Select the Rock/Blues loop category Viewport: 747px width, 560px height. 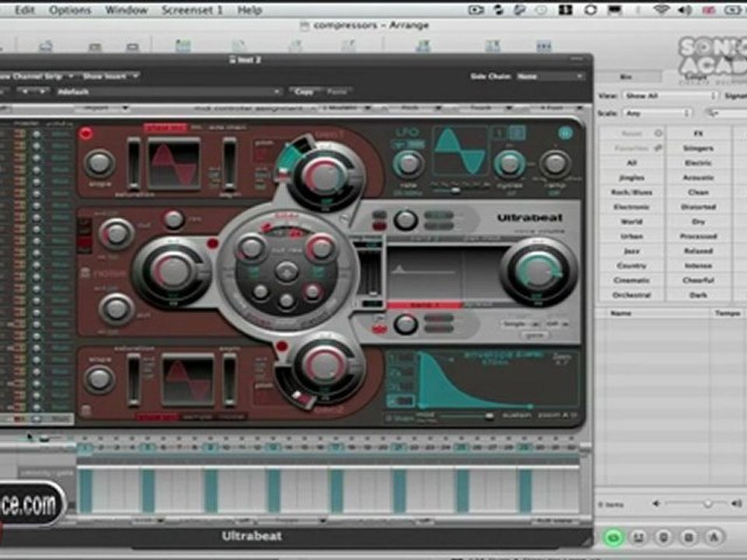[632, 192]
